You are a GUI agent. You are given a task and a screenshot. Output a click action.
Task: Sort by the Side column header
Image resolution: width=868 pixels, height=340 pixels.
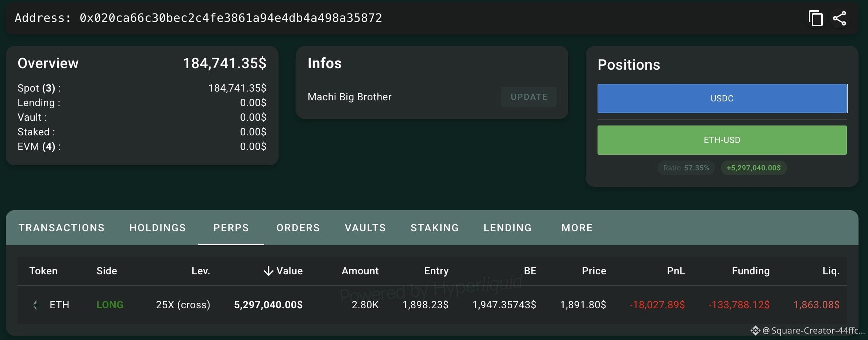click(107, 271)
